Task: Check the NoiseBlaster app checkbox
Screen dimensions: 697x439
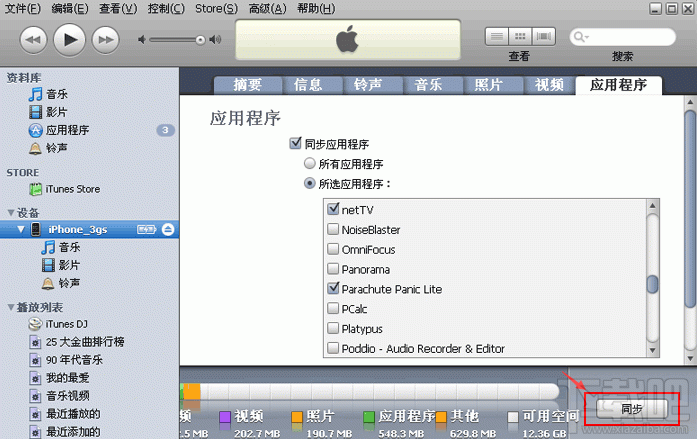Action: point(333,229)
